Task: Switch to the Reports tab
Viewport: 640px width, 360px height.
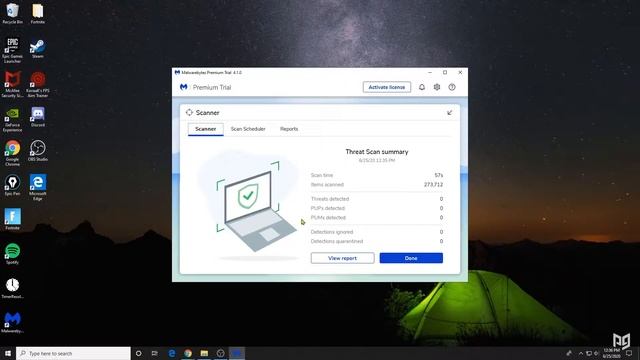Action: coord(289,129)
